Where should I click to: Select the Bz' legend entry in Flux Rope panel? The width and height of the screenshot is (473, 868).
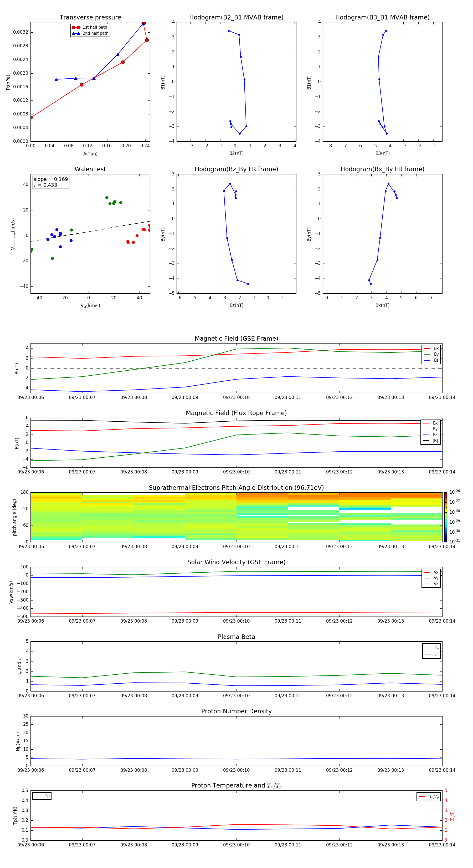click(x=431, y=435)
